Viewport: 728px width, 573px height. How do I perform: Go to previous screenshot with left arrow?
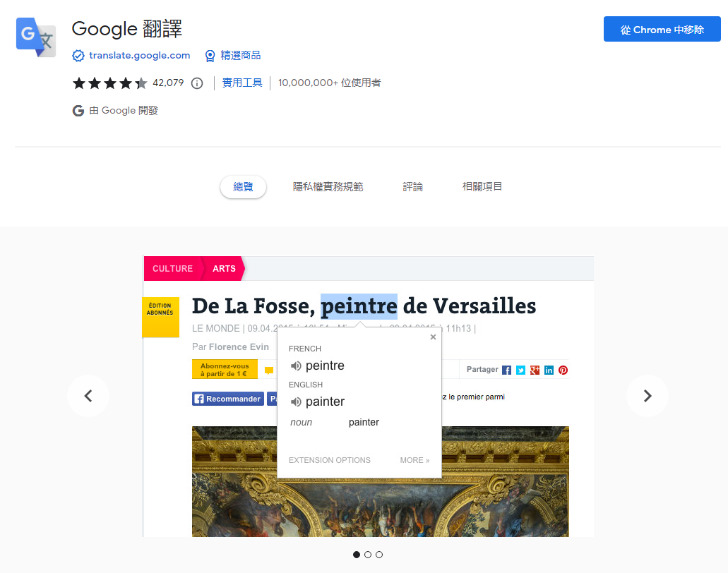(x=88, y=396)
